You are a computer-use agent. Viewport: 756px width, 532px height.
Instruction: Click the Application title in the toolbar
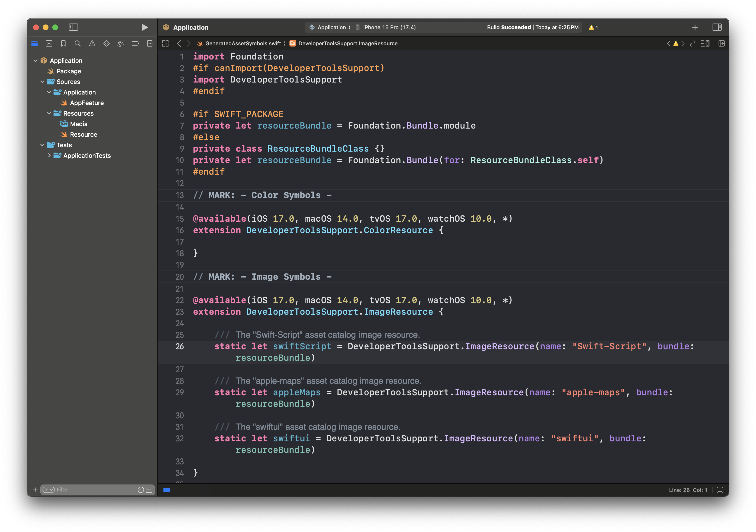point(191,27)
